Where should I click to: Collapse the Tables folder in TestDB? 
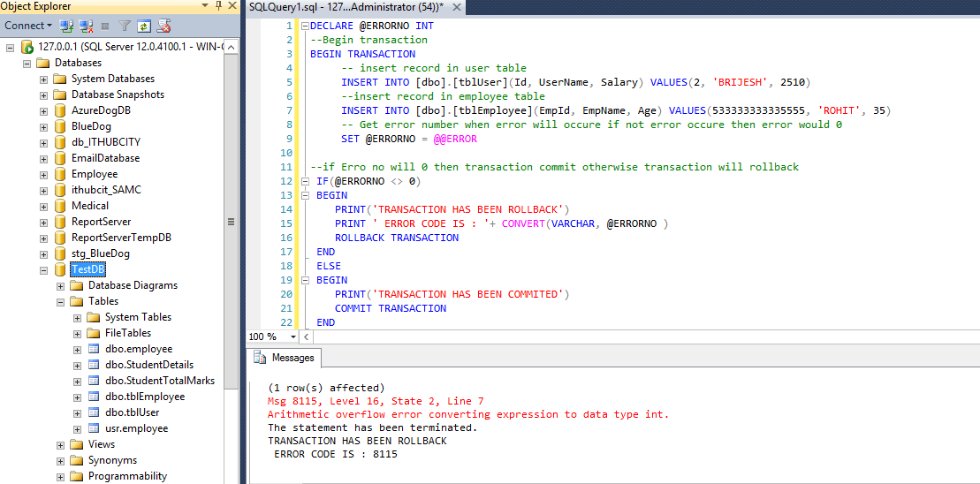point(61,302)
